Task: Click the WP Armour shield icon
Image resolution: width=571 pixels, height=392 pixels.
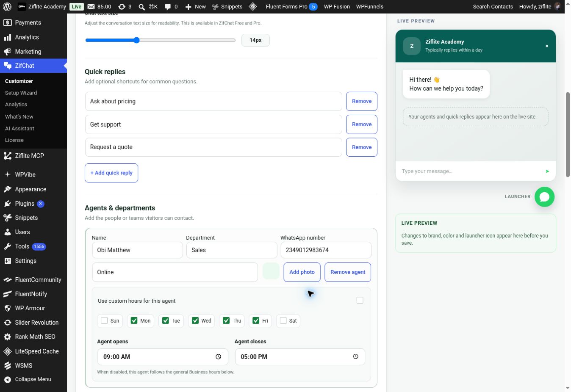Action: 8,308
